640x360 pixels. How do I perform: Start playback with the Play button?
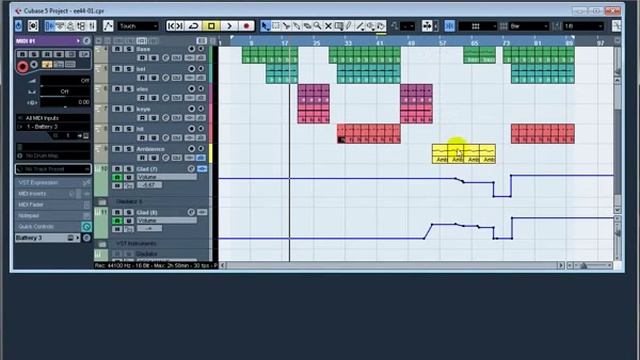tap(229, 26)
